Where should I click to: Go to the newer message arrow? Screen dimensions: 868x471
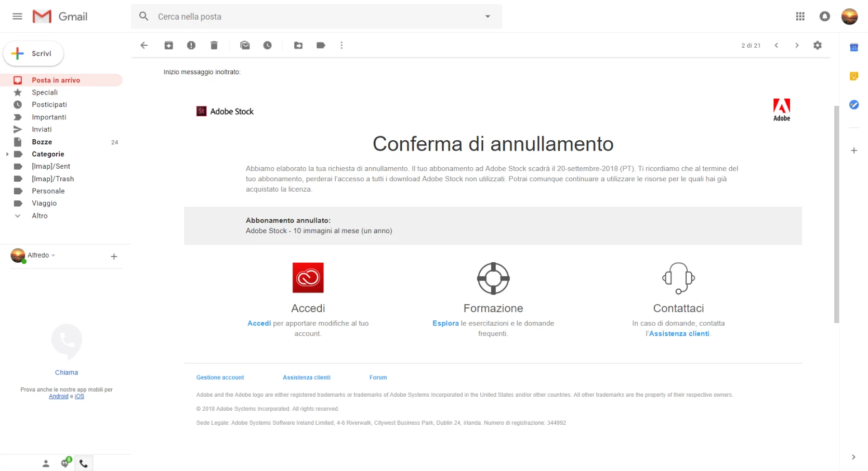[776, 45]
